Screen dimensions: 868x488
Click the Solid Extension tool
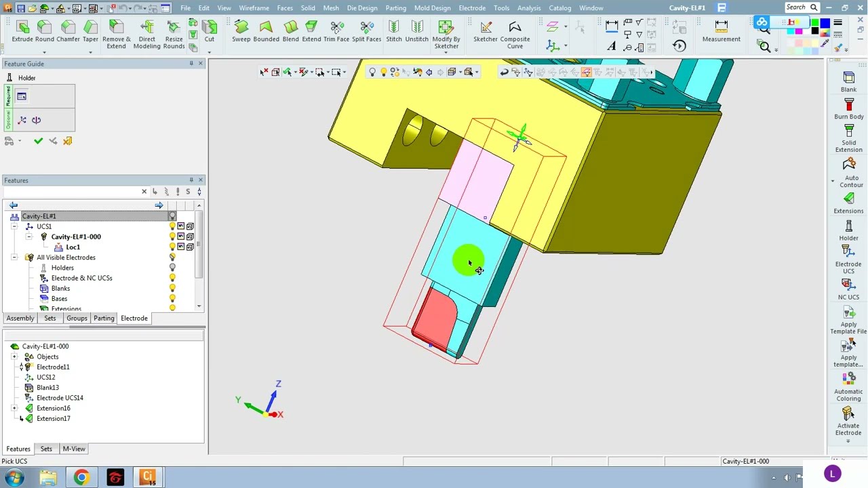[848, 139]
